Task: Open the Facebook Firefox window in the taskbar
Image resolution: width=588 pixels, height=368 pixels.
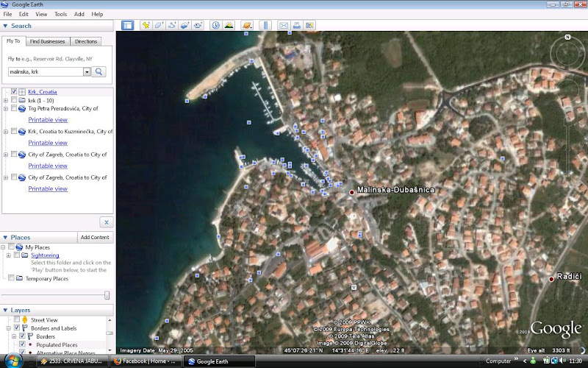Action: (146, 361)
